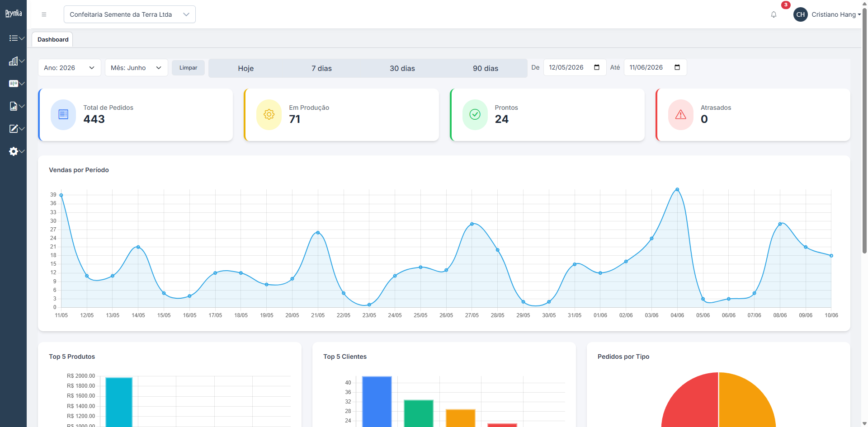868x427 pixels.
Task: Click the 08/06 data point on sales chart
Action: pos(780,224)
